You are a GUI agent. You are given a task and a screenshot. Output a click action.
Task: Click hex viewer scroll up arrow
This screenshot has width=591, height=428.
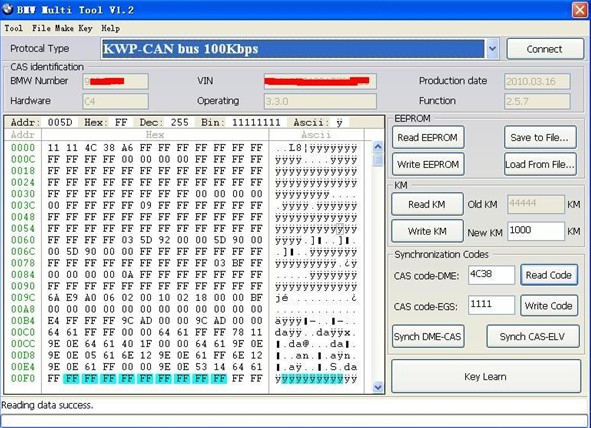click(x=378, y=147)
